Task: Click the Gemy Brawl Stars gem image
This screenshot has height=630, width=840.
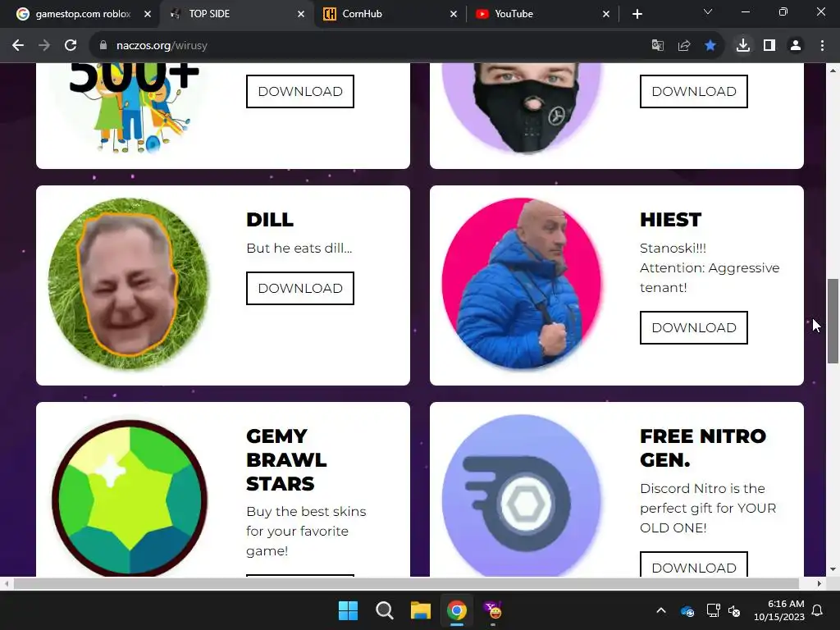Action: pos(129,497)
